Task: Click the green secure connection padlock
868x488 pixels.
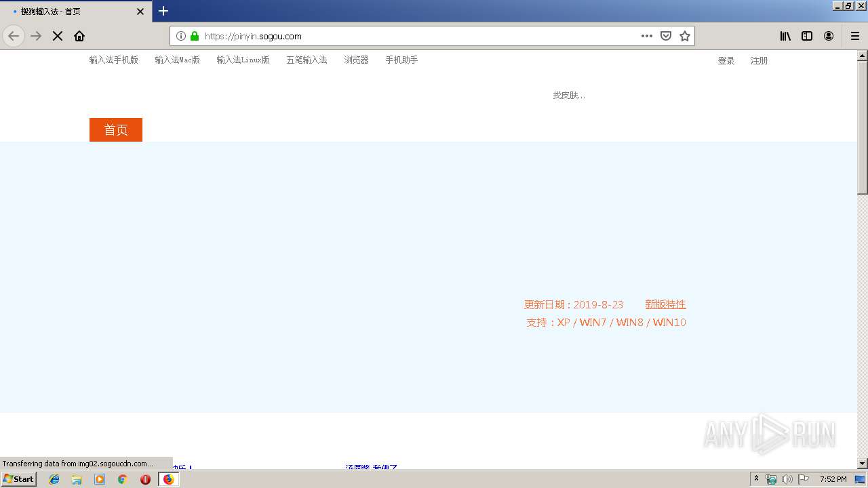Action: click(195, 36)
